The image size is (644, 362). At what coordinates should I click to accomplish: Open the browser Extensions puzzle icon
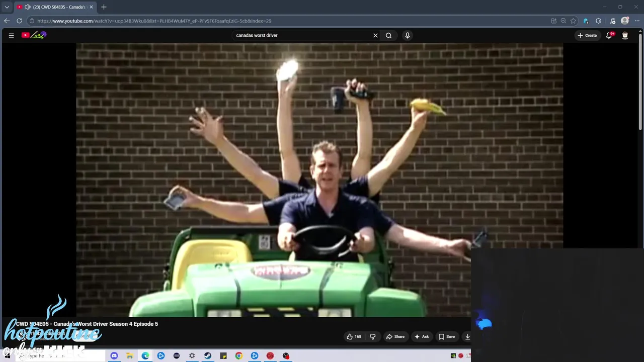tap(598, 21)
